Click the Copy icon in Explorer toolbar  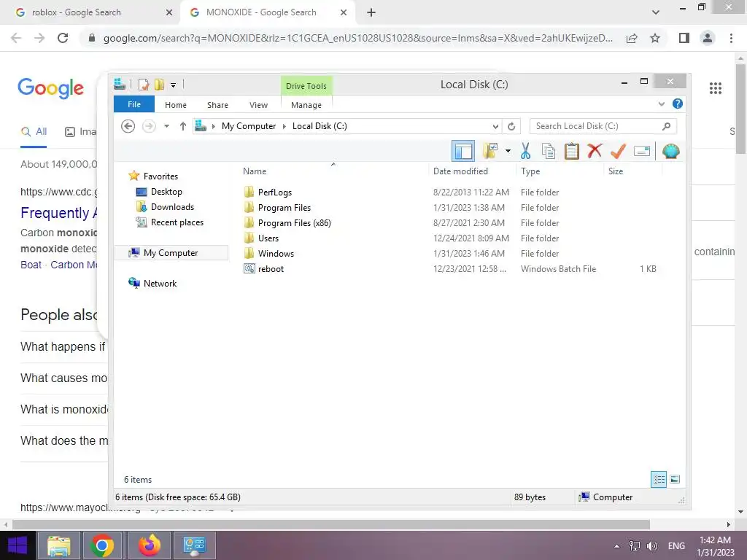[549, 152]
